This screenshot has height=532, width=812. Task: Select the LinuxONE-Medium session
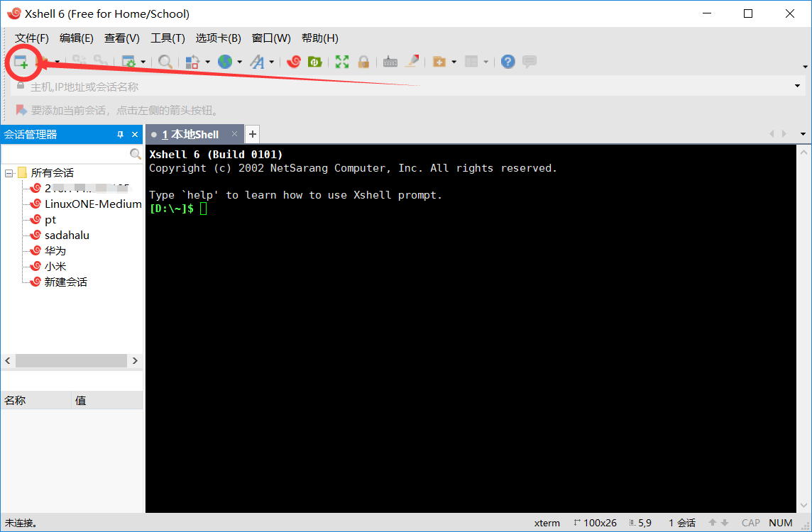92,204
